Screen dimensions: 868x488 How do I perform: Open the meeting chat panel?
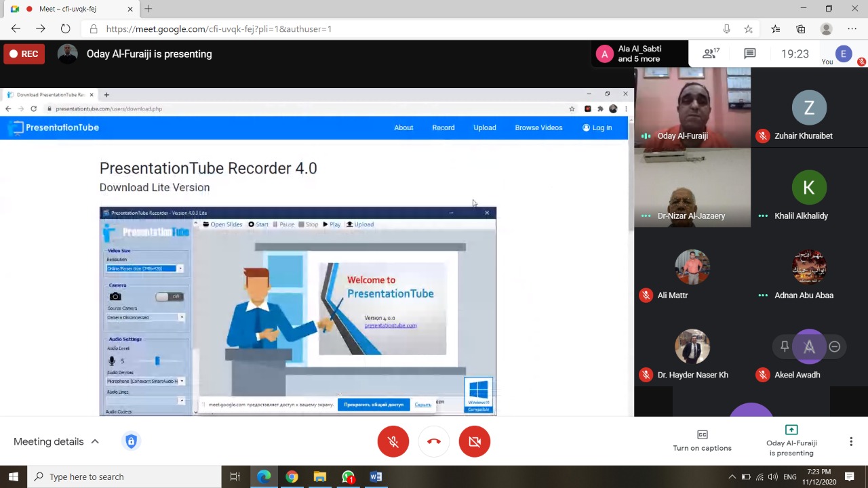(749, 54)
